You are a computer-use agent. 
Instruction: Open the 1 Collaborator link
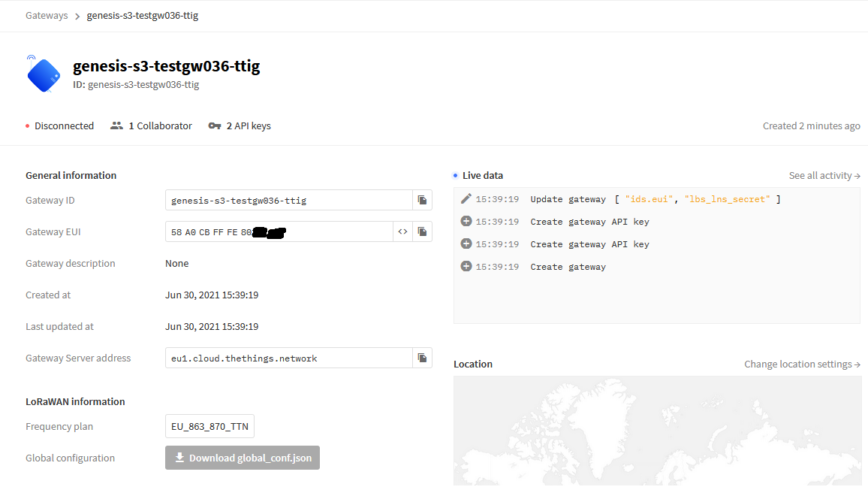(160, 126)
